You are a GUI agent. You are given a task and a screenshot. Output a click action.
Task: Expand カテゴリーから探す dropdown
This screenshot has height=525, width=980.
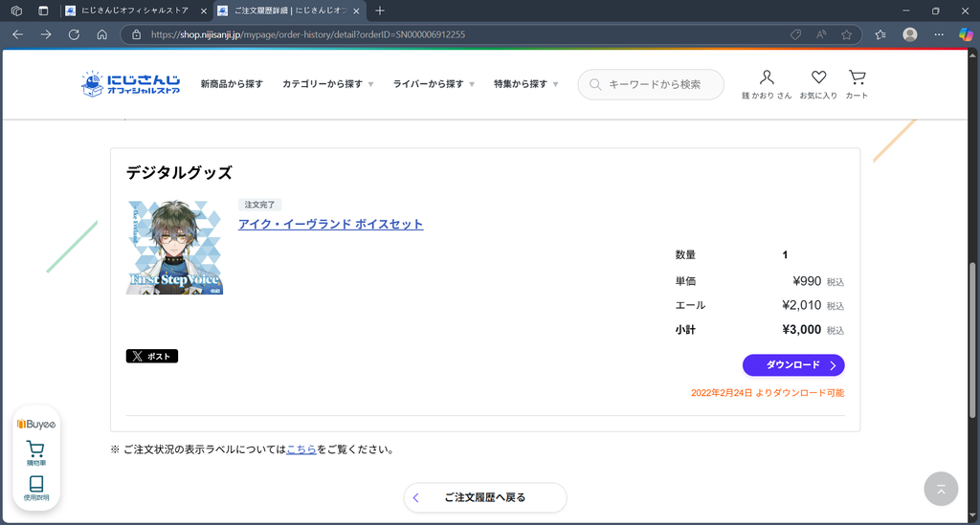click(327, 83)
